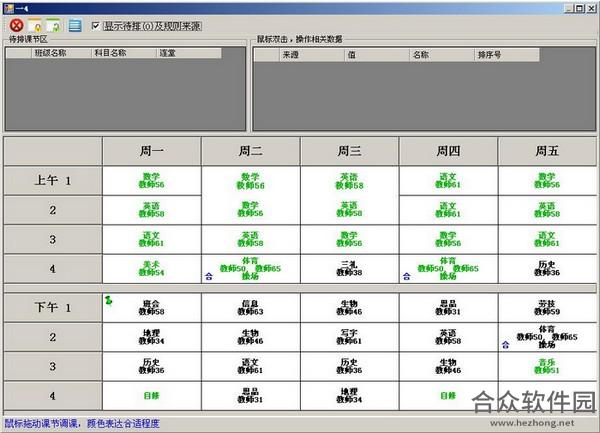Toggle the 显示待排(0)及规则来源 checkbox

click(96, 26)
